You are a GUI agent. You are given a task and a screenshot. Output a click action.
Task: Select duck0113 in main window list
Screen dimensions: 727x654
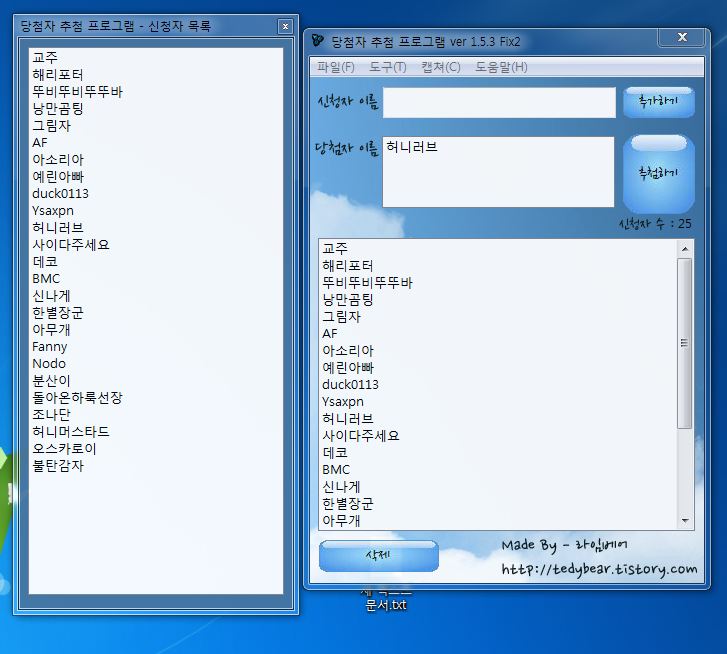tap(350, 385)
